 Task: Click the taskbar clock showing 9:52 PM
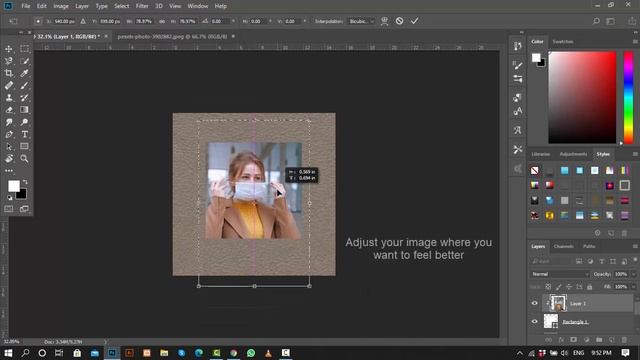601,353
